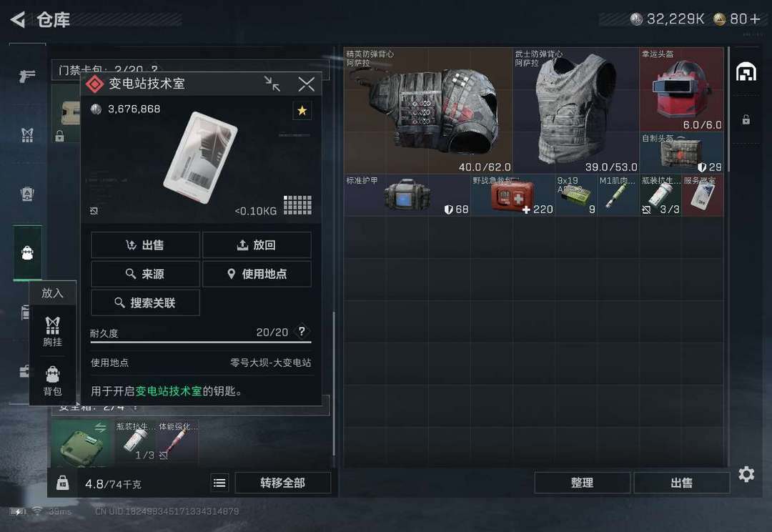
Task: Toggle the favorite star on the key card
Action: [x=302, y=110]
